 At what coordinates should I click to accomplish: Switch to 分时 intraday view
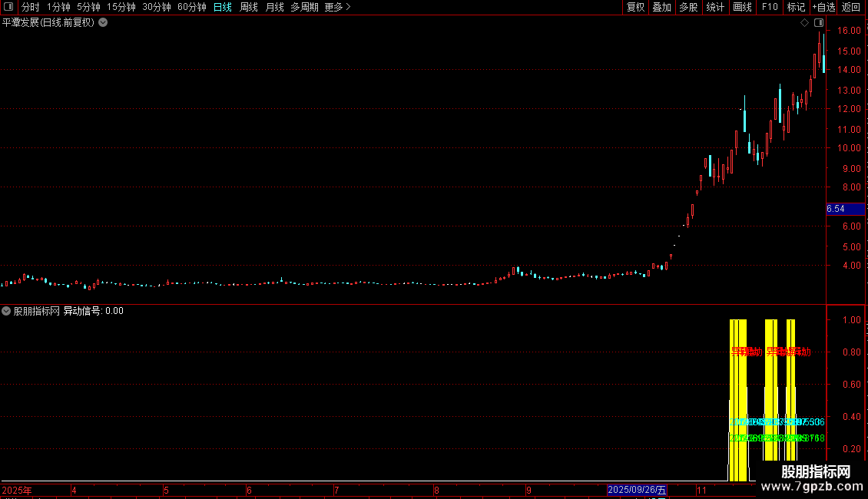click(31, 7)
